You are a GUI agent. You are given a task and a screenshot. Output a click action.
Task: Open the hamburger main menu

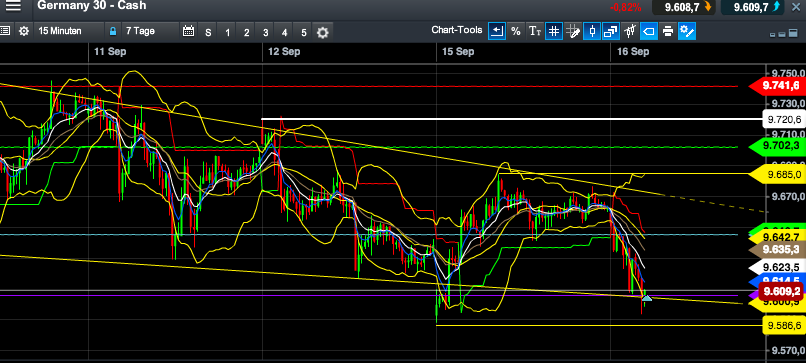[x=13, y=6]
